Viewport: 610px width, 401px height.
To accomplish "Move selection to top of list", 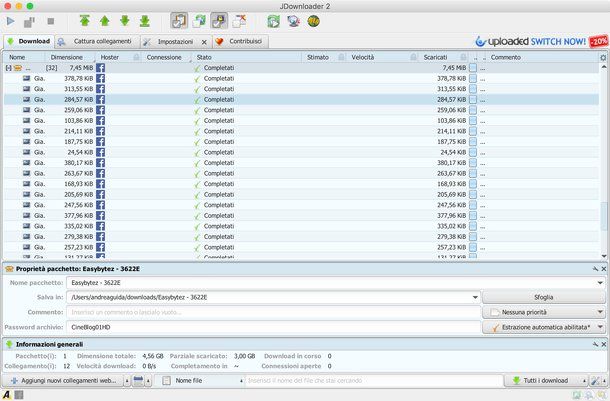I will (84, 21).
